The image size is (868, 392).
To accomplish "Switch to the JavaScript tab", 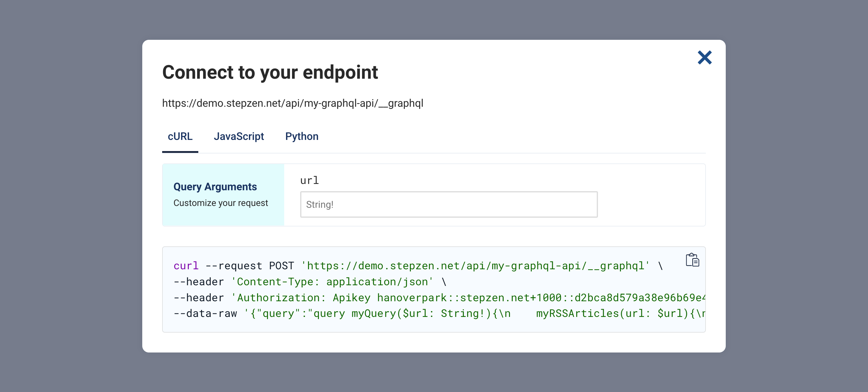I will [239, 136].
